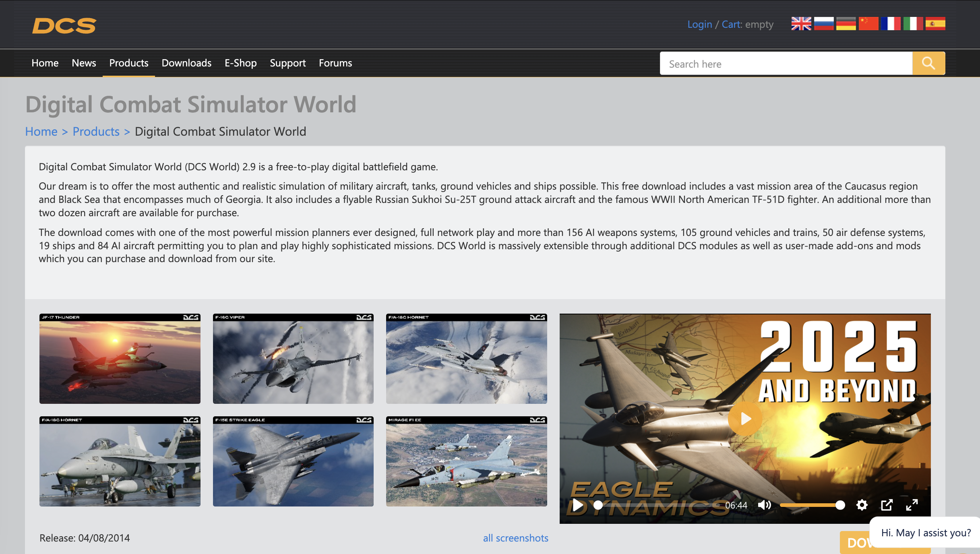Start the video via the orange center play button
Screen dimensions: 980x554
[745, 419]
